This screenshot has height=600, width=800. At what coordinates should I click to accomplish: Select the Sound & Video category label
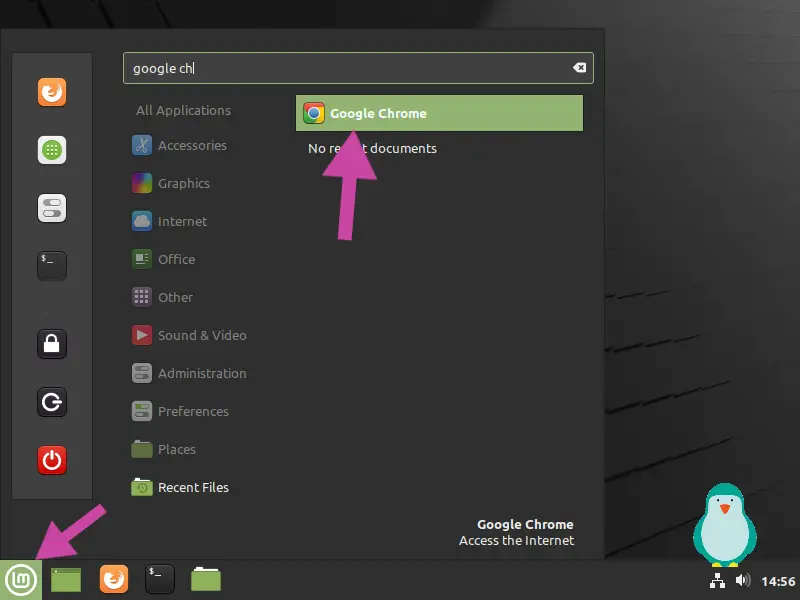(202, 335)
